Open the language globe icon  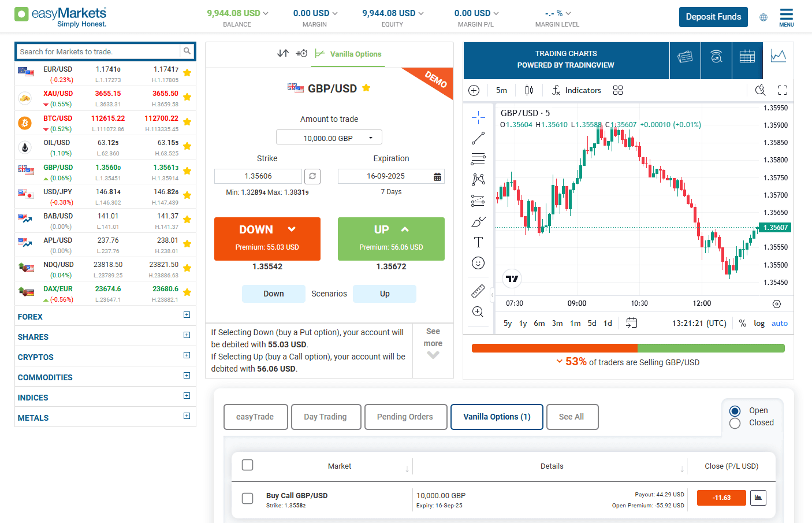click(x=763, y=17)
